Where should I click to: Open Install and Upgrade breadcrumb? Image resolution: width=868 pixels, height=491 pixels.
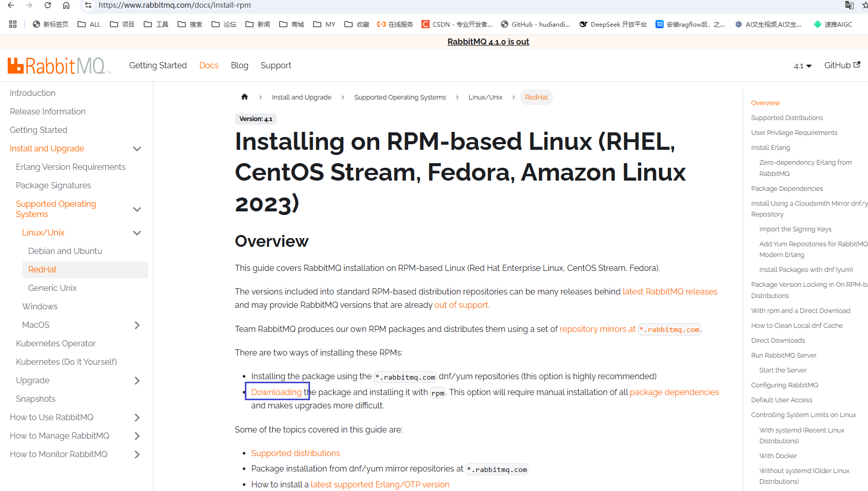(x=301, y=97)
